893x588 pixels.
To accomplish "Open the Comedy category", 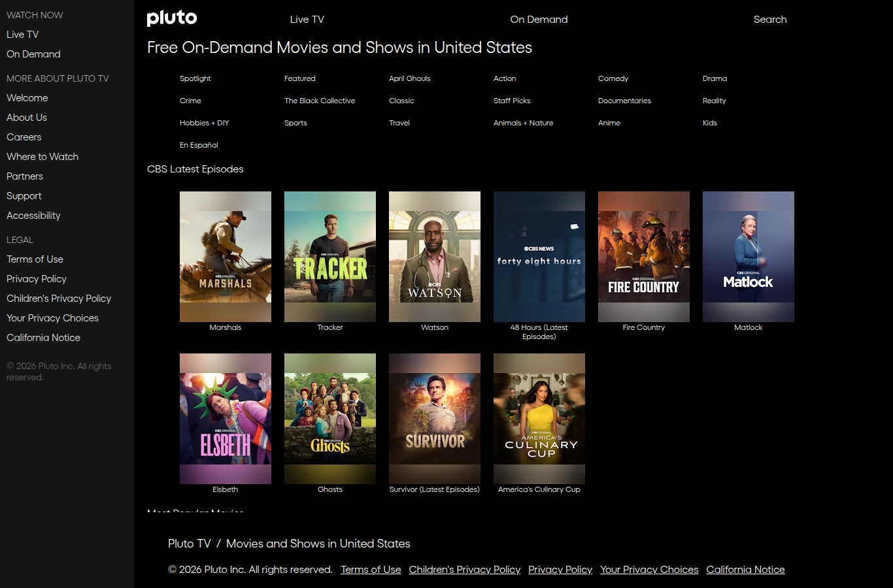I will [613, 78].
